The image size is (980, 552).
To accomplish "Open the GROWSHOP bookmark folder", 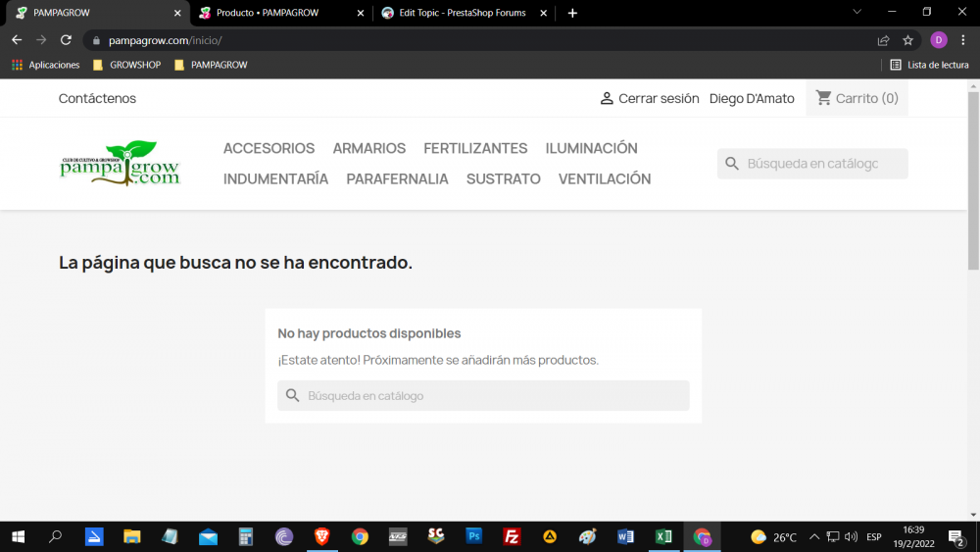I will pyautogui.click(x=126, y=65).
